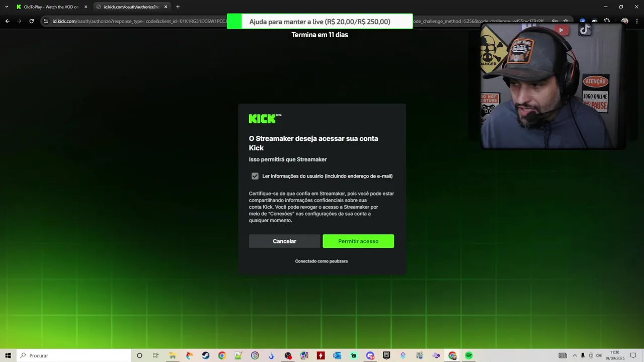This screenshot has width=644, height=362.
Task: Open Chrome profile avatar
Action: coord(625,21)
